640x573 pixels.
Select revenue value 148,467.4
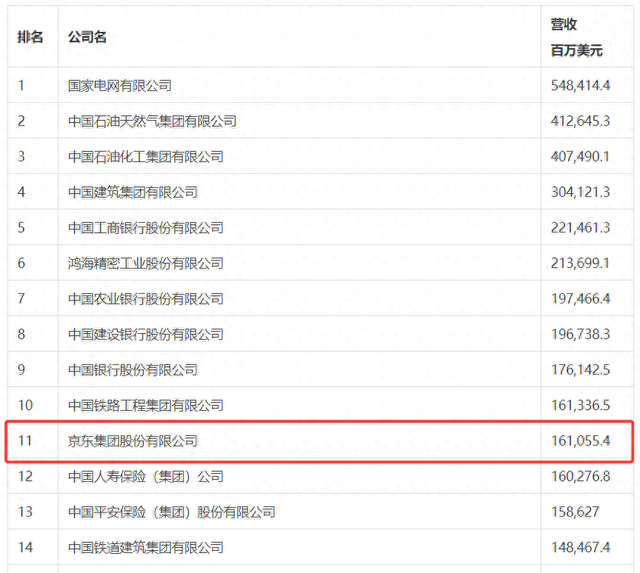point(580,547)
